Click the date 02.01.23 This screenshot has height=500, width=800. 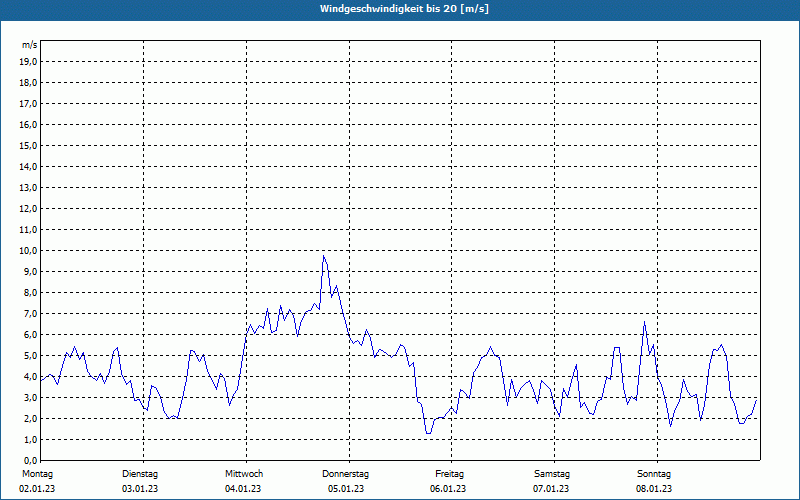pyautogui.click(x=37, y=489)
